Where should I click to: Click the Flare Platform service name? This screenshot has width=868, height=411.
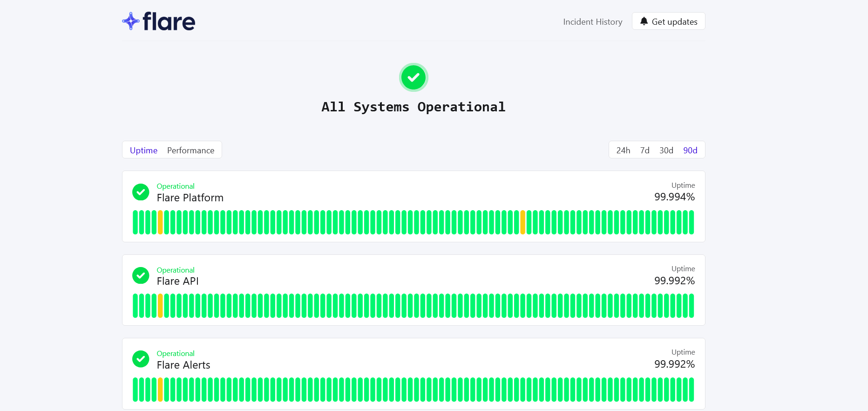[x=190, y=198]
